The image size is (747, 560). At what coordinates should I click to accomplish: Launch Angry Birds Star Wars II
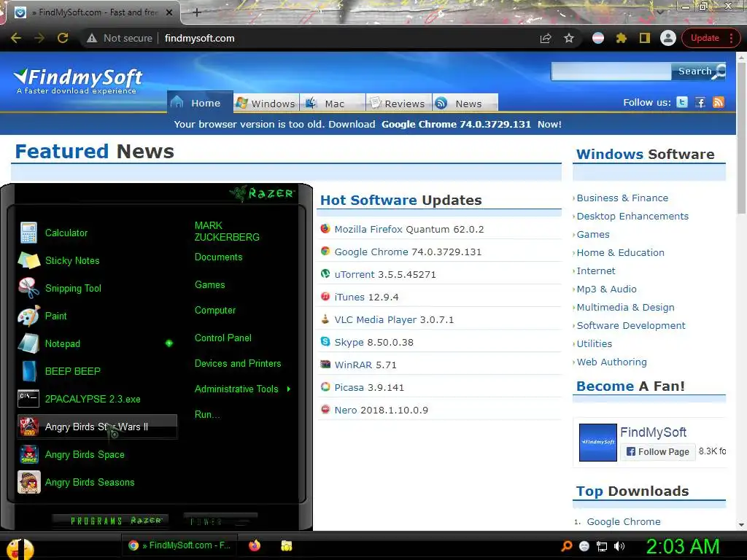click(97, 427)
